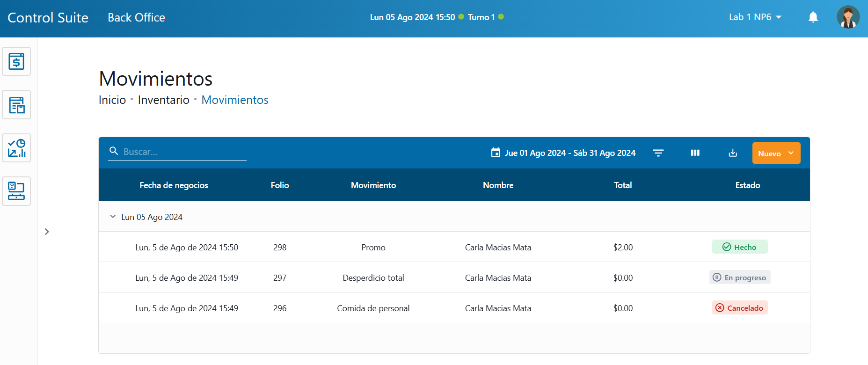Collapse the Lun 05 Ago 2024 group
The width and height of the screenshot is (868, 365).
click(x=113, y=217)
